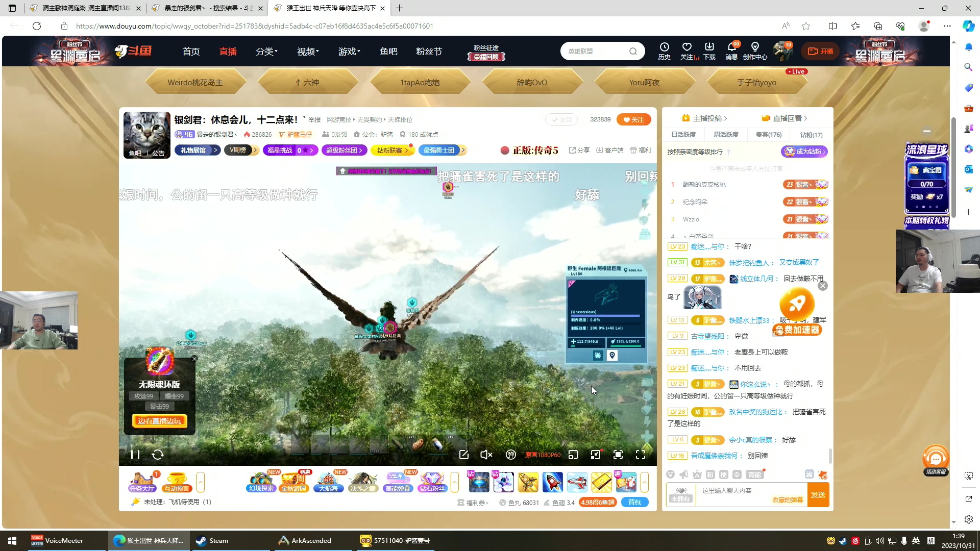Click 客户端 client download link
Viewport: 980px width, 551px height.
pyautogui.click(x=610, y=150)
